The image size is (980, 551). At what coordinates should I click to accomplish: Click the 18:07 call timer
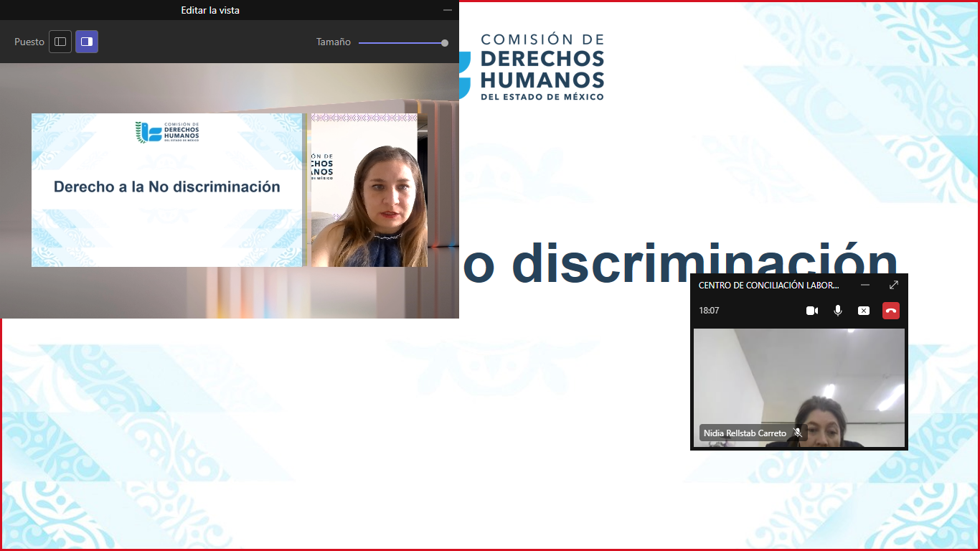tap(709, 311)
